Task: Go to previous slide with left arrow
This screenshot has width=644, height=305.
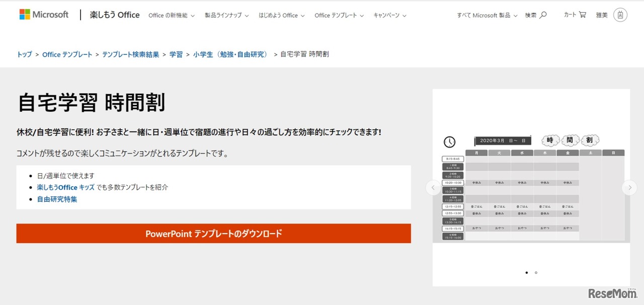Action: pos(433,188)
